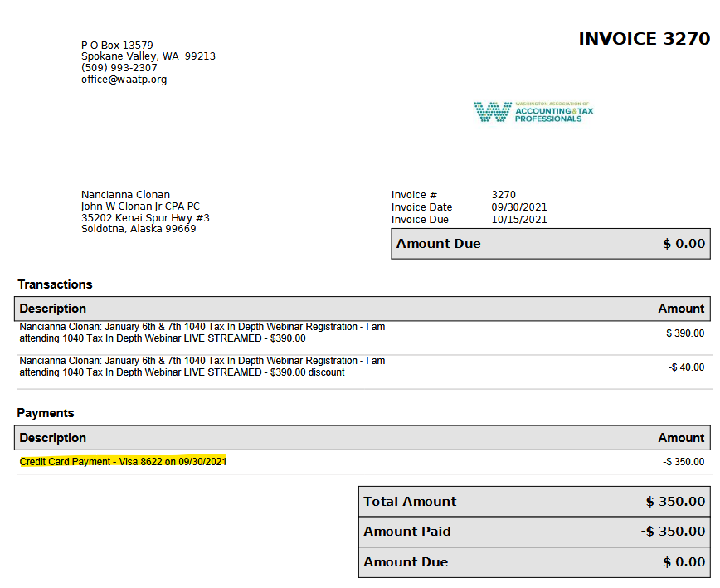Click the -$ 350.00 payment amount in Payments row
This screenshot has width=720, height=588.
pos(684,462)
